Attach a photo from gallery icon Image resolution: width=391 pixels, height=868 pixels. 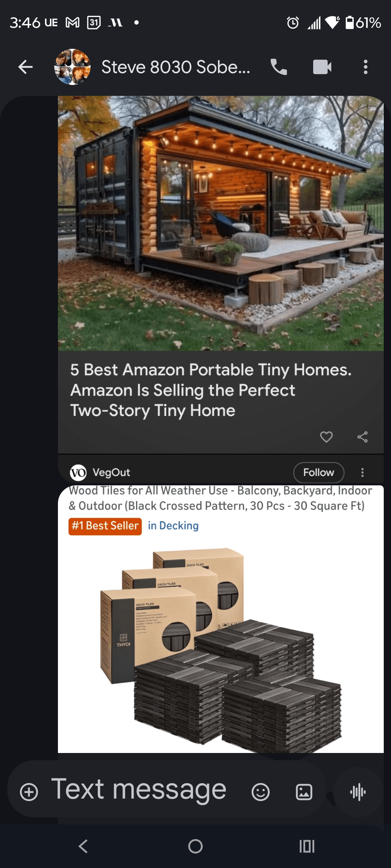coord(304,792)
